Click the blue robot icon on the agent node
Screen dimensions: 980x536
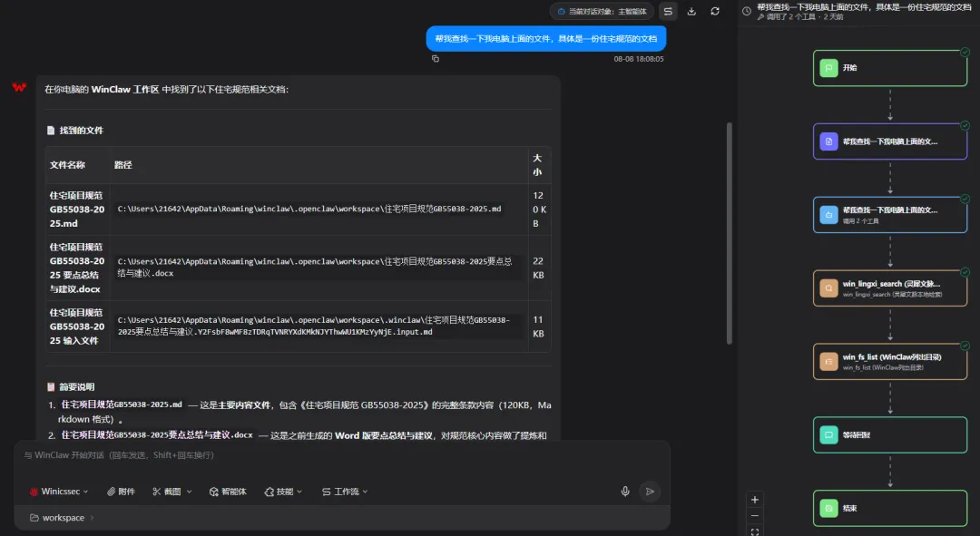click(x=828, y=215)
